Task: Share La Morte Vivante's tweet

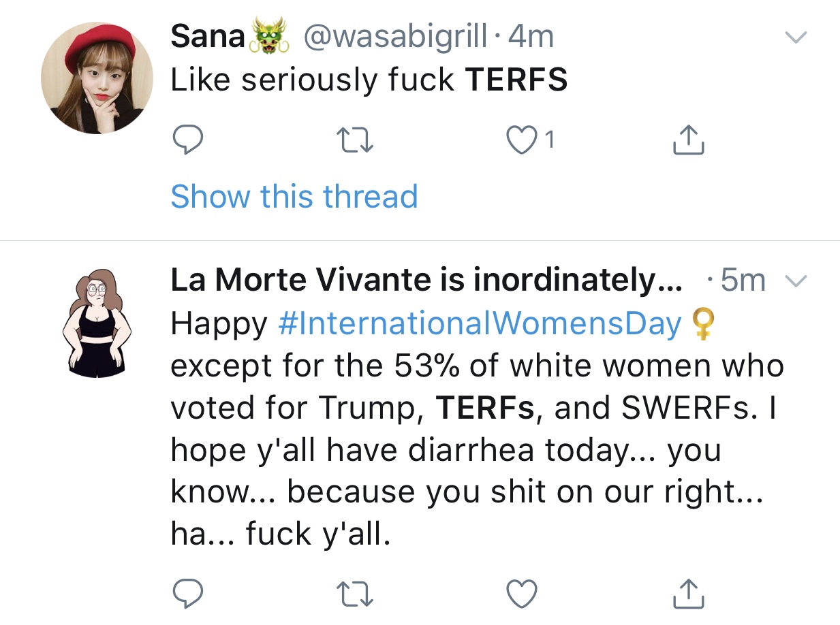Action: [688, 592]
